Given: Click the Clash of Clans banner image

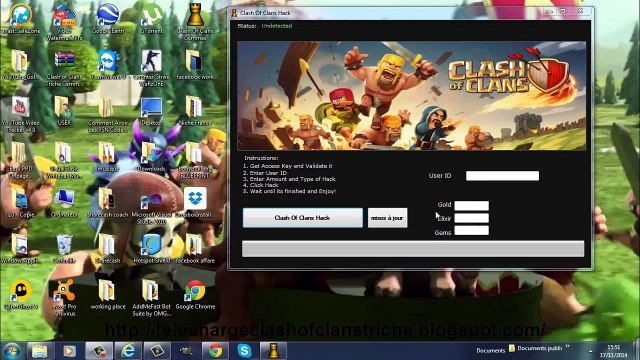Looking at the screenshot, I should pos(411,96).
